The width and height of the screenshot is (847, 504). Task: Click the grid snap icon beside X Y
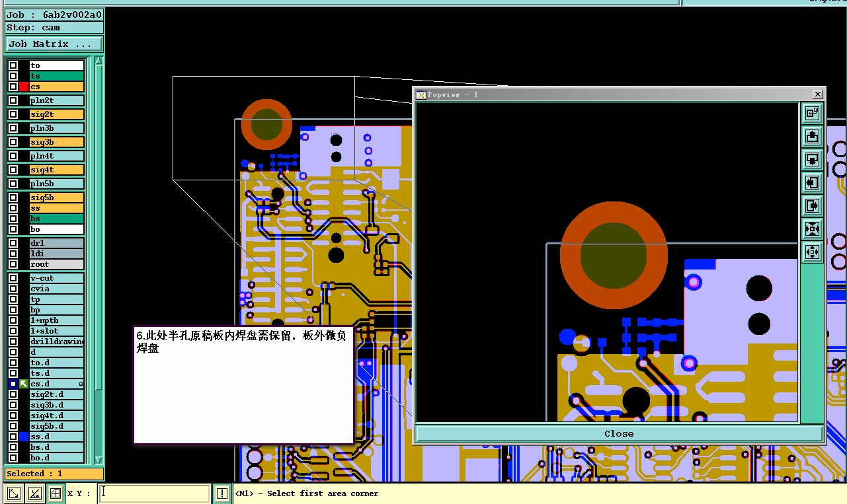click(x=56, y=493)
